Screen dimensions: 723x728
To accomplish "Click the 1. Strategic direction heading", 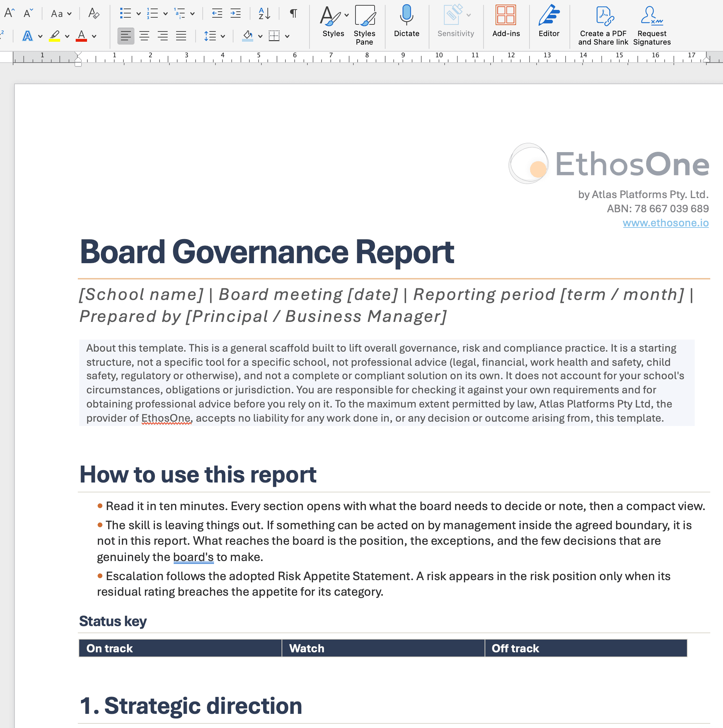I will tap(191, 706).
